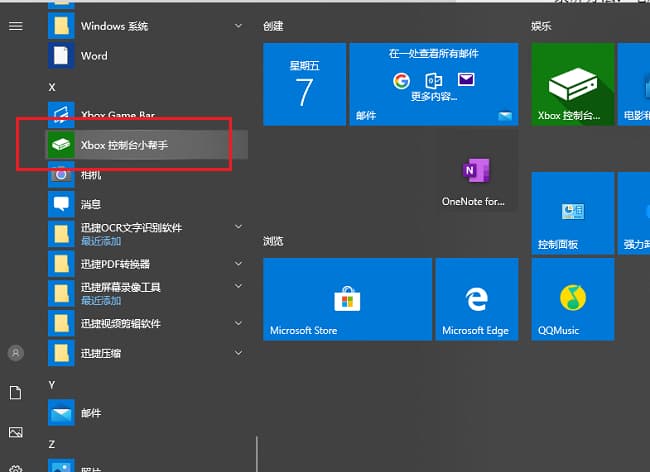Open the Documents shortcut in the sidebar
The height and width of the screenshot is (472, 650).
[x=15, y=392]
